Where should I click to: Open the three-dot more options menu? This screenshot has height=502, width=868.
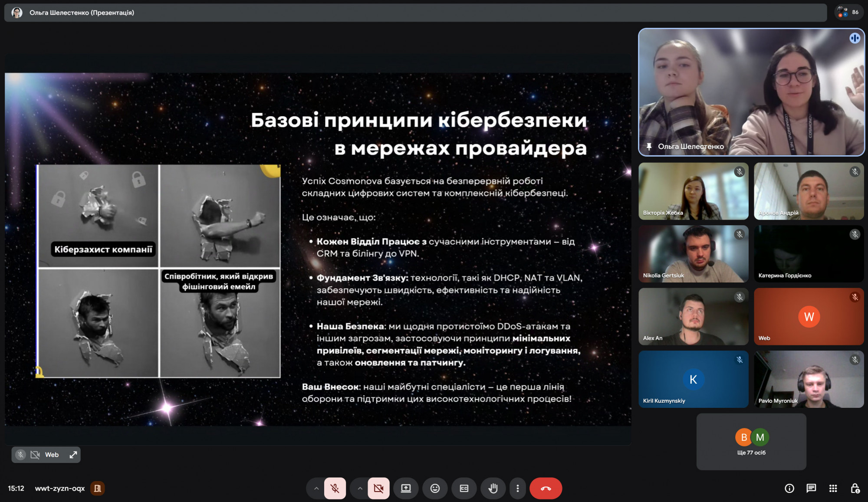pos(517,489)
